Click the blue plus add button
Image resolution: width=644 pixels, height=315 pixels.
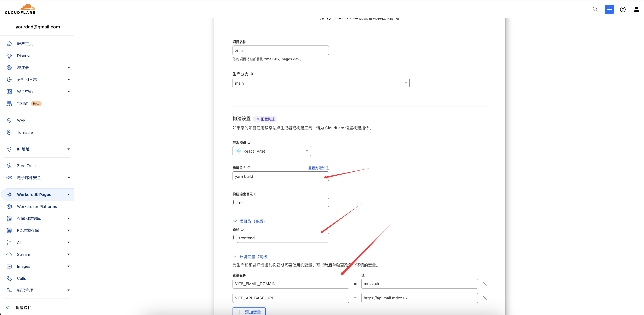(609, 9)
